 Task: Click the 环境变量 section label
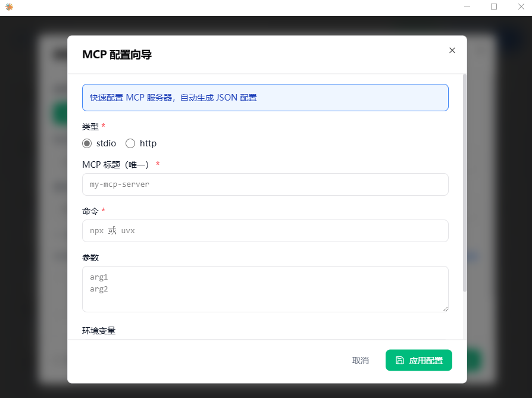(x=99, y=331)
